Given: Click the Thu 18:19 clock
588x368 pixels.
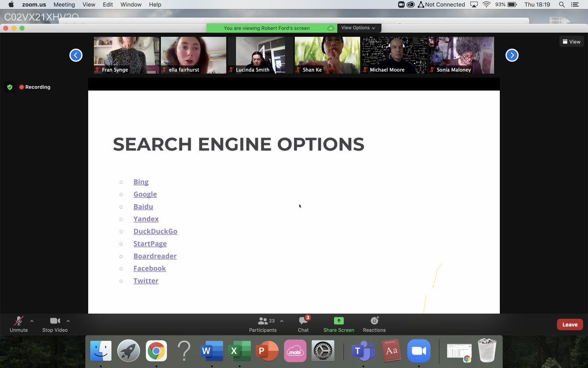Looking at the screenshot, I should 537,4.
